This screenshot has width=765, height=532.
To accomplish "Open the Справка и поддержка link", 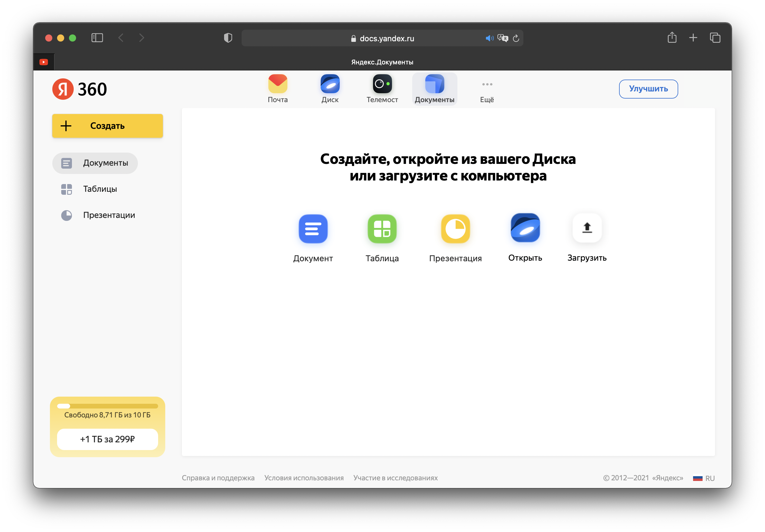I will tap(218, 478).
